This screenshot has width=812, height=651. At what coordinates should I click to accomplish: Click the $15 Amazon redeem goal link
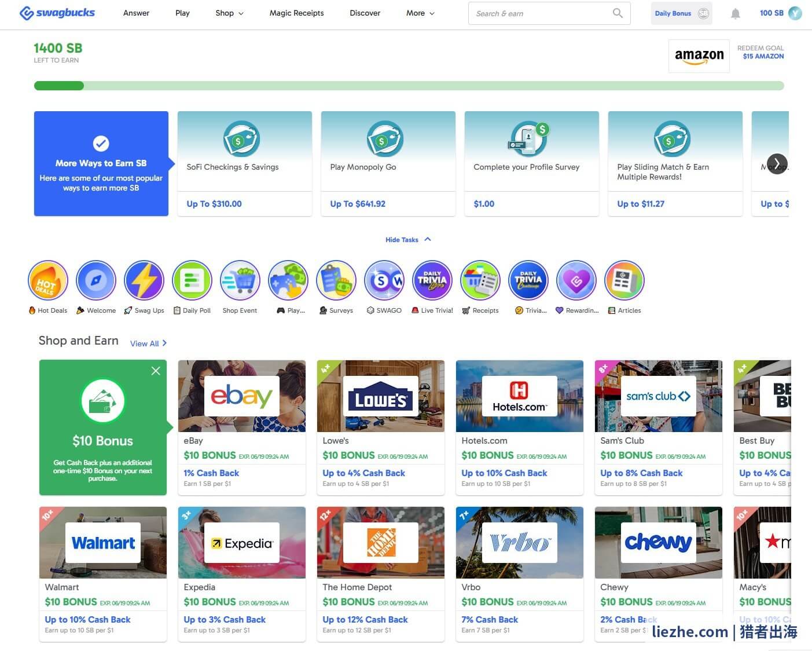763,56
